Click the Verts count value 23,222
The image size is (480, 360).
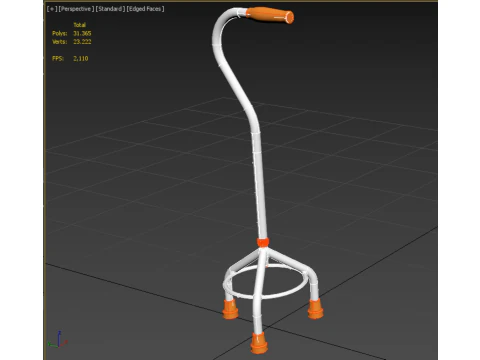tap(82, 42)
